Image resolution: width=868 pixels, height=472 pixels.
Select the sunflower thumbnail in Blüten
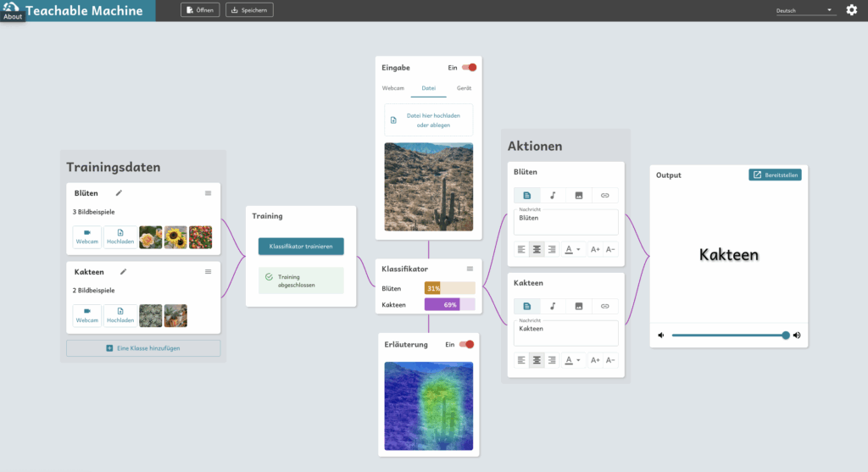[x=175, y=237]
